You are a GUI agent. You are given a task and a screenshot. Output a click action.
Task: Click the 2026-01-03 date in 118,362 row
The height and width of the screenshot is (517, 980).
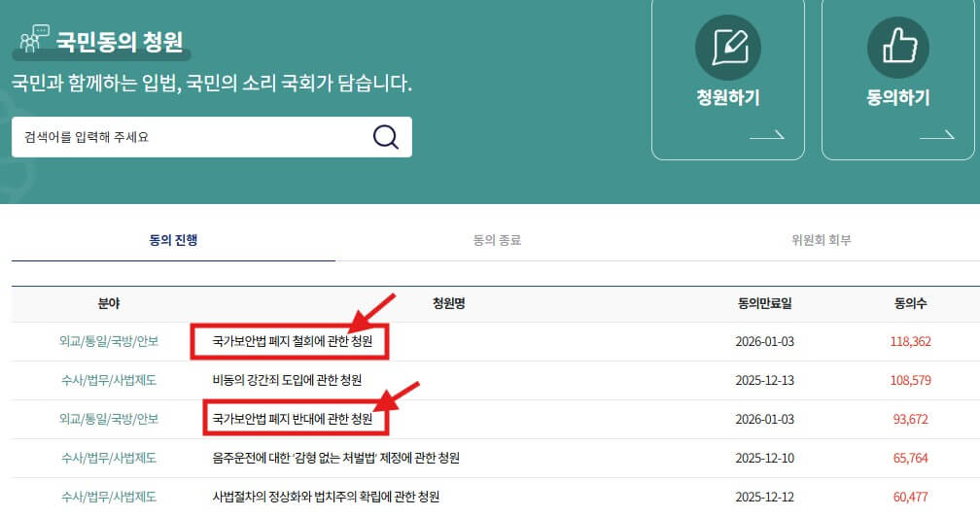click(x=764, y=341)
